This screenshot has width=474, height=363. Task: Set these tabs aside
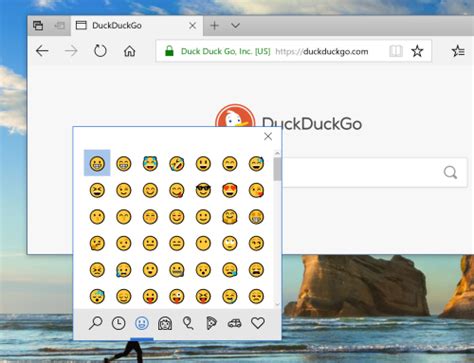point(59,25)
